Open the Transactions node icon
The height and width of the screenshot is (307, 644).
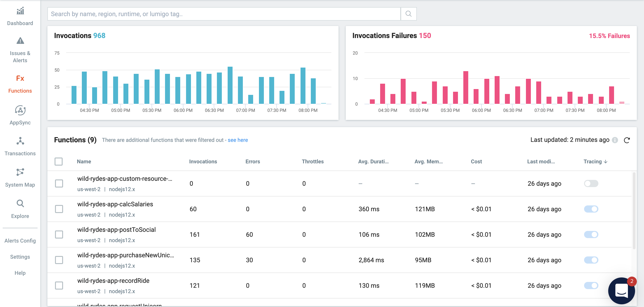[20, 141]
